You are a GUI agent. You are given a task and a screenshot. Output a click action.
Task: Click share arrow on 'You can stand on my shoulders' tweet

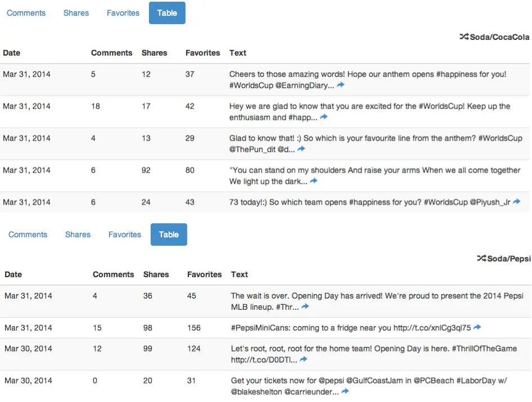(x=314, y=182)
